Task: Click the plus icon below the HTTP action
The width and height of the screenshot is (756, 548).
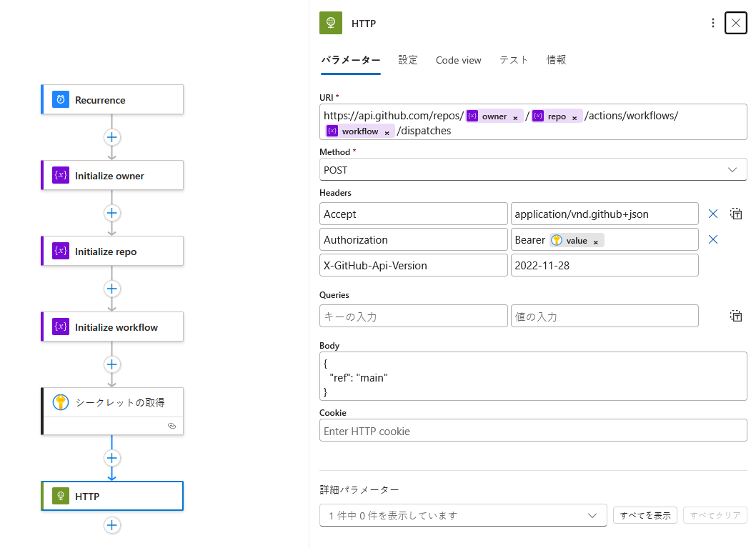Action: [x=111, y=524]
